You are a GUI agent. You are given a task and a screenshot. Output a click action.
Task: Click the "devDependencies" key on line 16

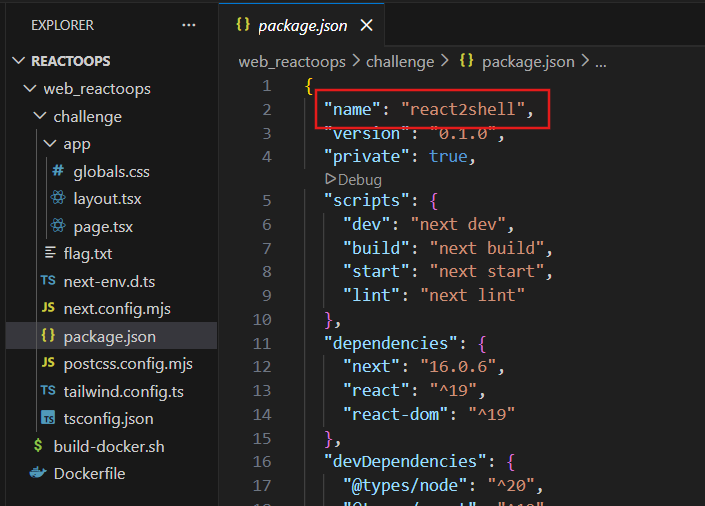(405, 461)
